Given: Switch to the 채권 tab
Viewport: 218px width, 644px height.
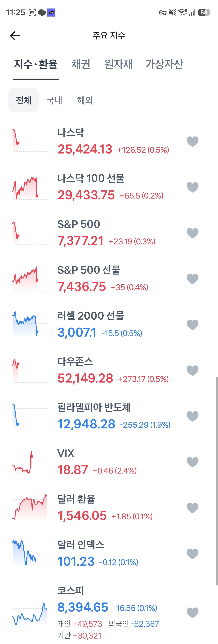Looking at the screenshot, I should [x=81, y=64].
